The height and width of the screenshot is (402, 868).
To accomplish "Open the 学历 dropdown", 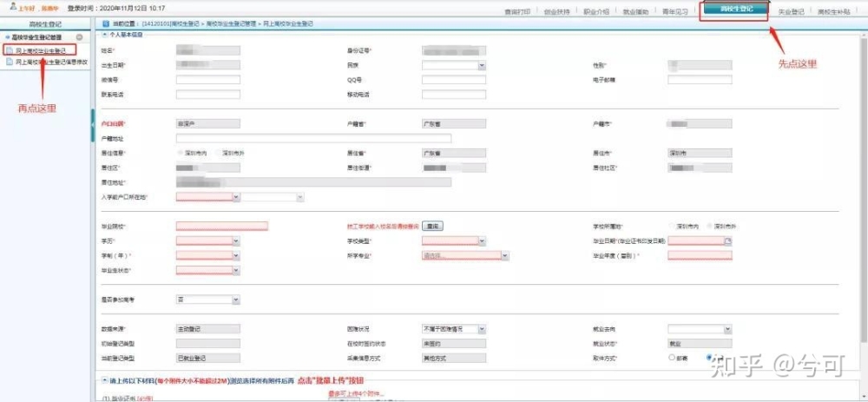I will pyautogui.click(x=236, y=241).
